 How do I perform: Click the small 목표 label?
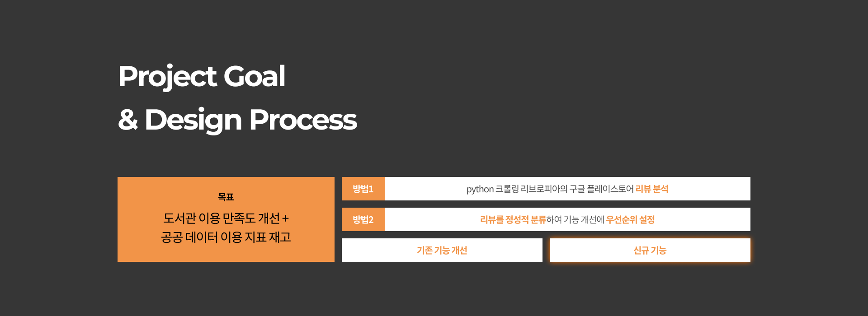226,197
